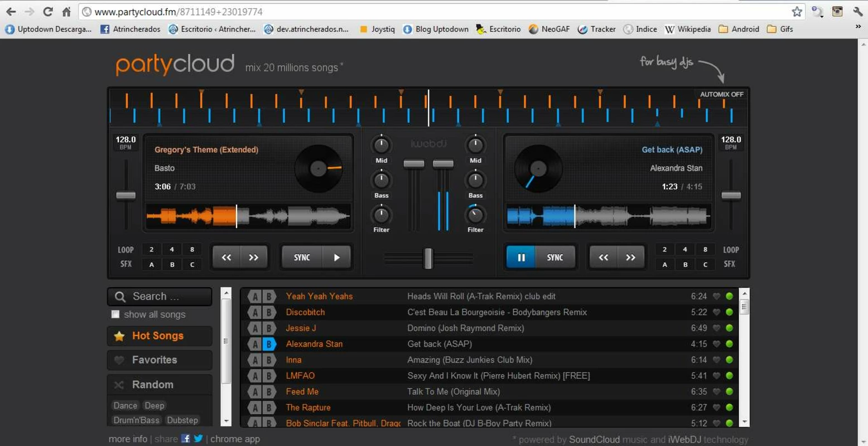Share on Twitter icon in footer

click(198, 439)
